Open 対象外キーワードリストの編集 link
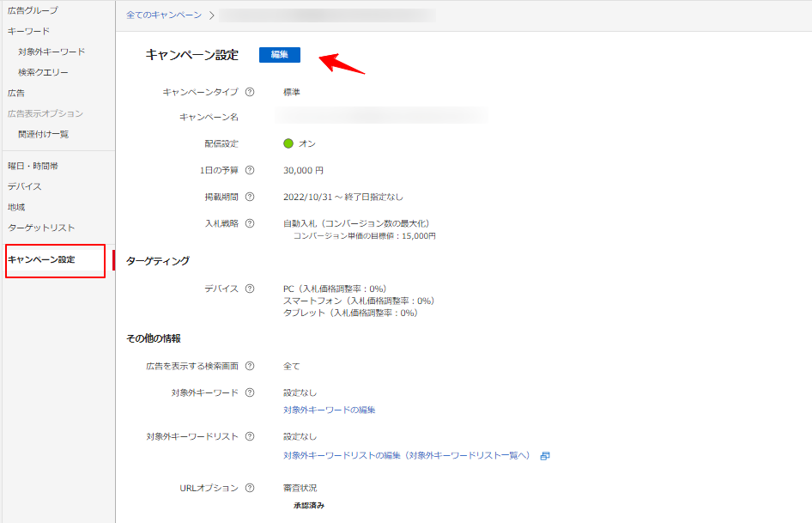The image size is (812, 523). pos(406,455)
